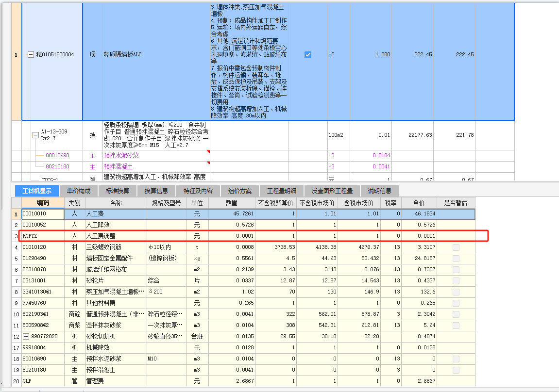Select the 100m2 unit cell
559x392 pixels.
[339, 135]
